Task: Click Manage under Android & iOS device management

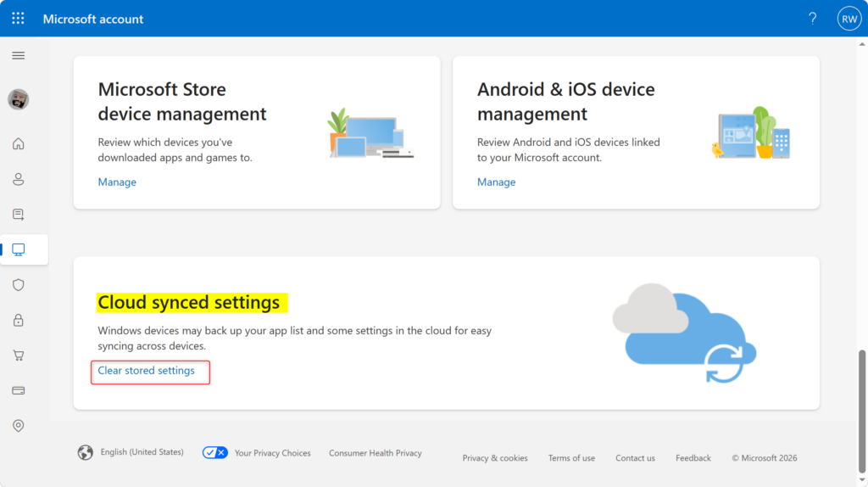Action: [496, 182]
